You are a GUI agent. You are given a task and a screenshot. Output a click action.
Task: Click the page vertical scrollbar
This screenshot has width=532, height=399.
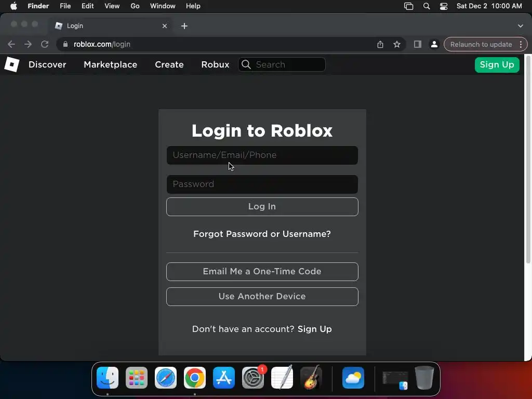coord(528,159)
